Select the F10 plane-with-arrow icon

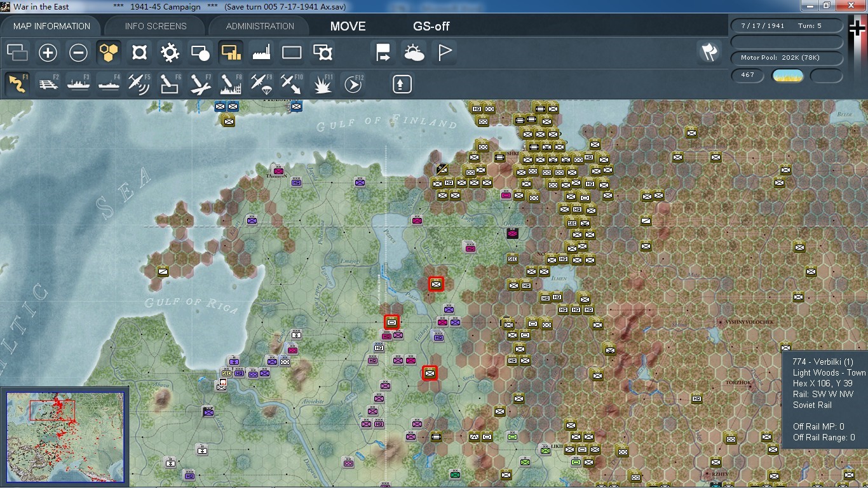pyautogui.click(x=292, y=83)
